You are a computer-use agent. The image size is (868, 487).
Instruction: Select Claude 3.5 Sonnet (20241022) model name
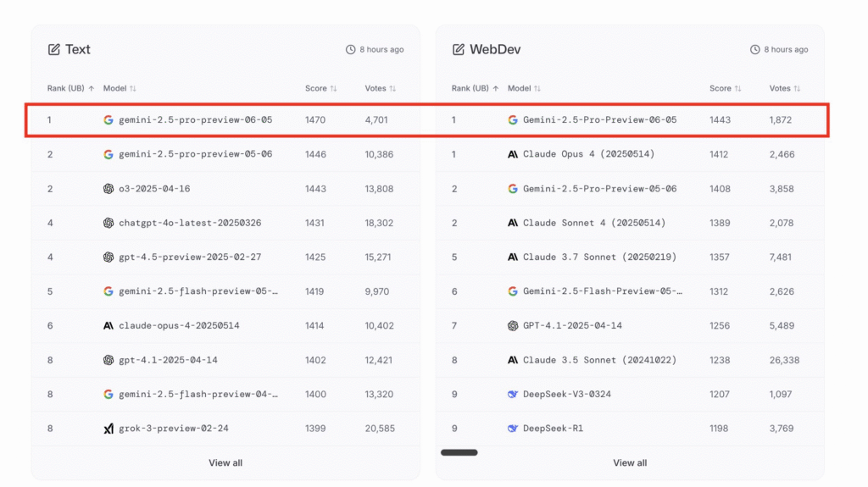coord(599,360)
